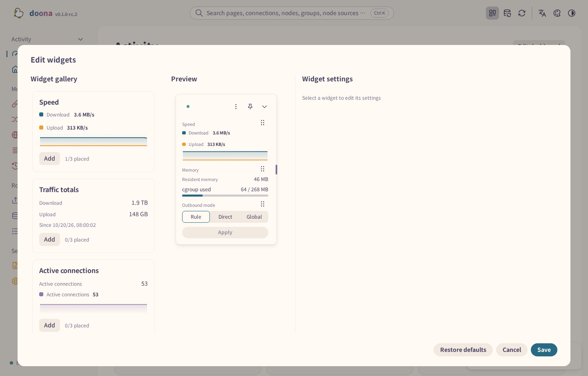Viewport: 588px width, 376px height.
Task: Click the Ctrl K shortcut badge
Action: [380, 13]
